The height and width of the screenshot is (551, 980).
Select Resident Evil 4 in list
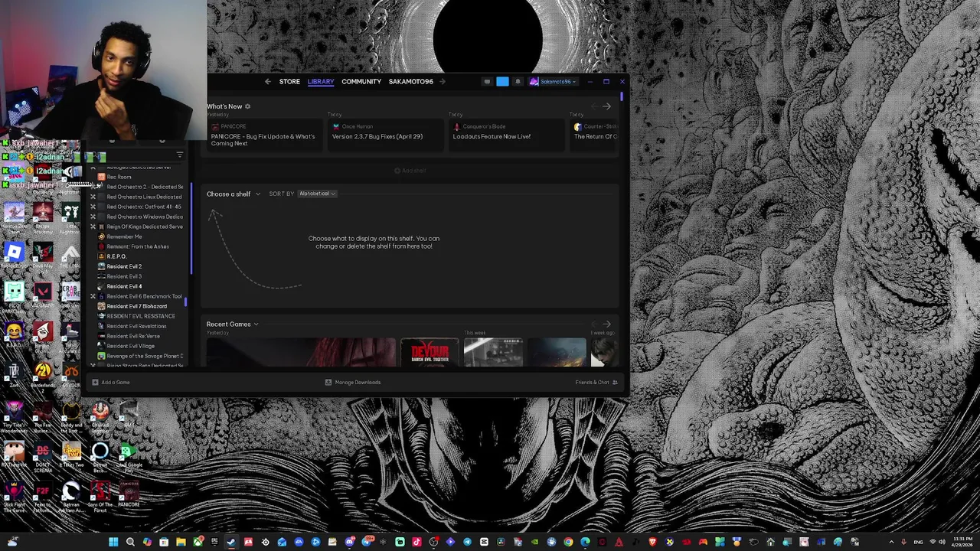[x=124, y=286]
